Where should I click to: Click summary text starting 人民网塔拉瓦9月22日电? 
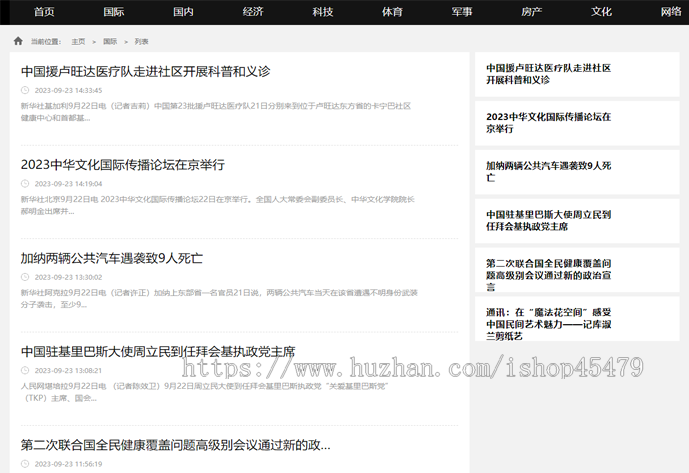tap(205, 392)
